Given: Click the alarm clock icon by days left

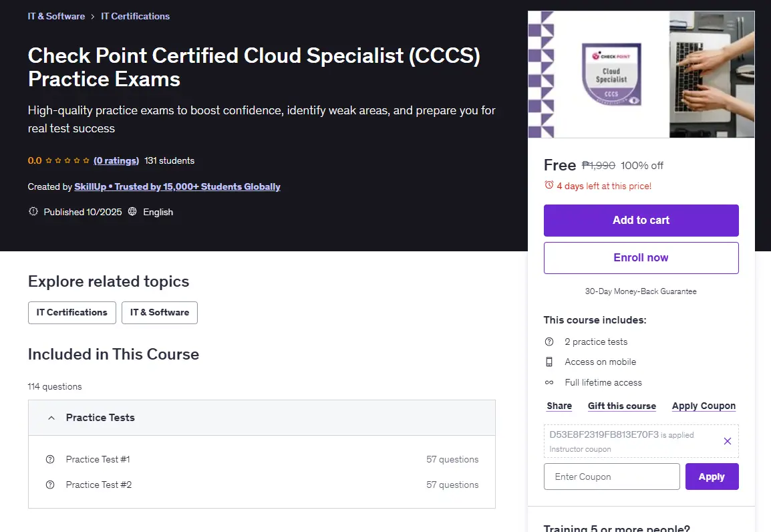Looking at the screenshot, I should pyautogui.click(x=549, y=185).
